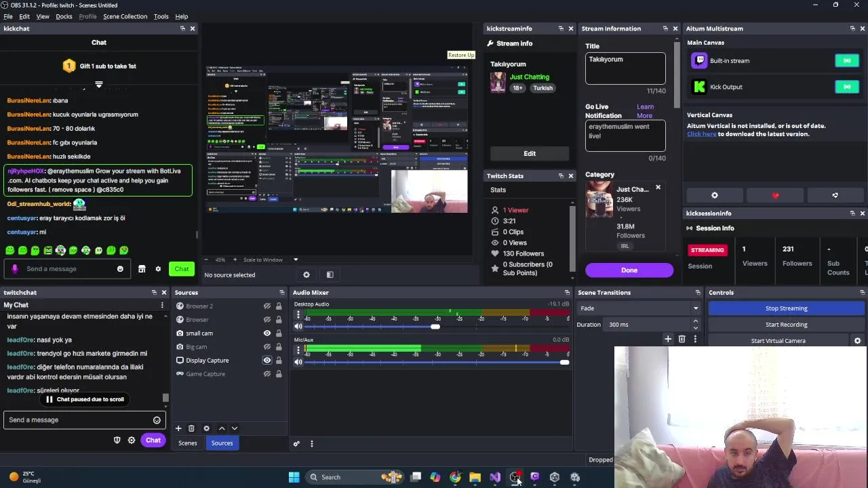Viewport: 868px width, 488px height.
Task: Move source up with arrow icon
Action: point(222,428)
